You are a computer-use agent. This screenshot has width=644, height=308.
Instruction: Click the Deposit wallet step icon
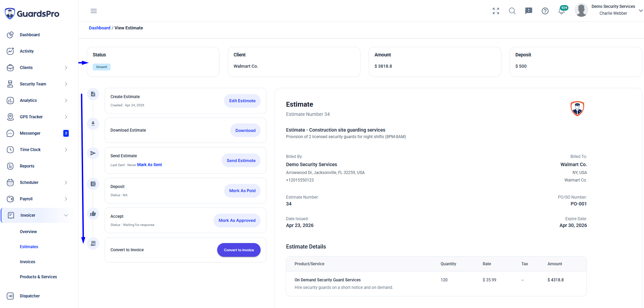93,184
